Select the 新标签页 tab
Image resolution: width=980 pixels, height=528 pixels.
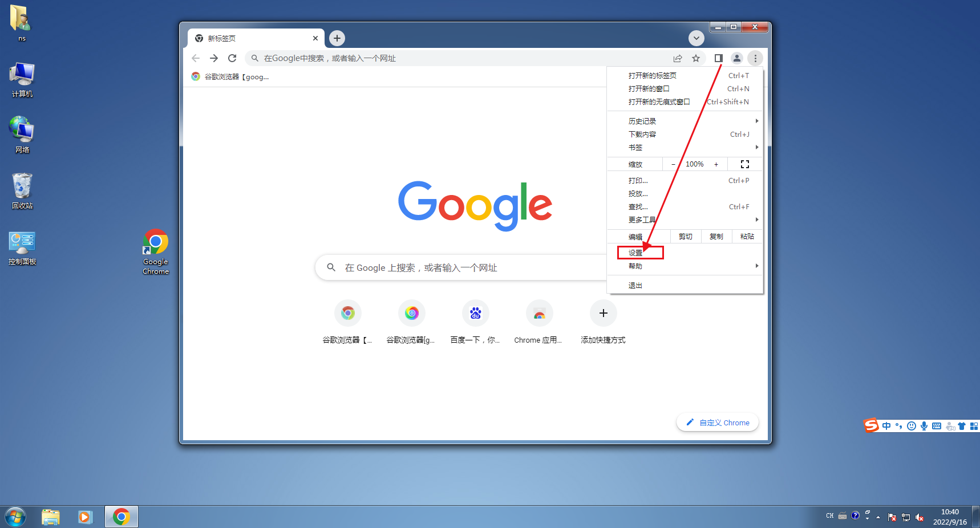pos(256,38)
